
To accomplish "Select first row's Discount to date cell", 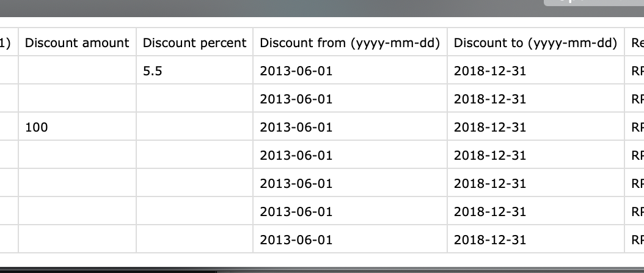I will click(536, 70).
